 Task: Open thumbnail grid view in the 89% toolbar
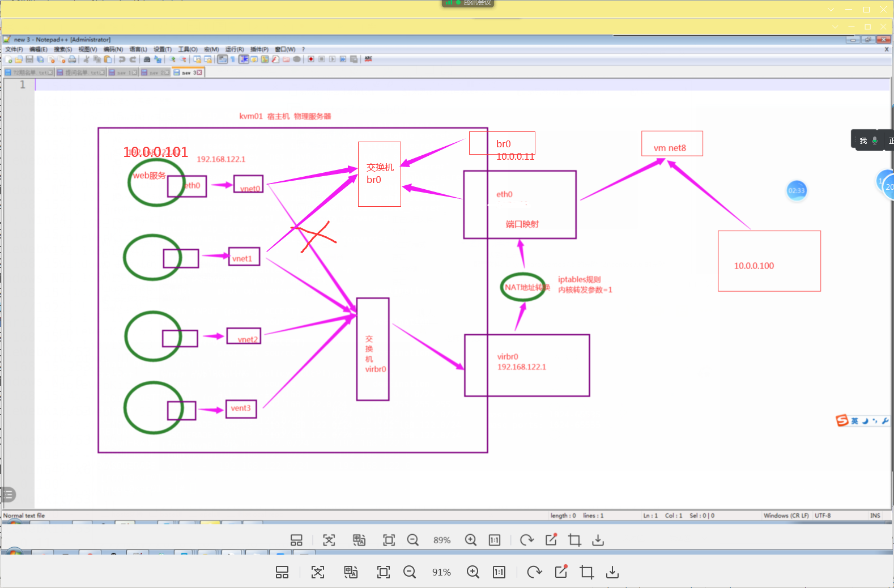(x=296, y=540)
